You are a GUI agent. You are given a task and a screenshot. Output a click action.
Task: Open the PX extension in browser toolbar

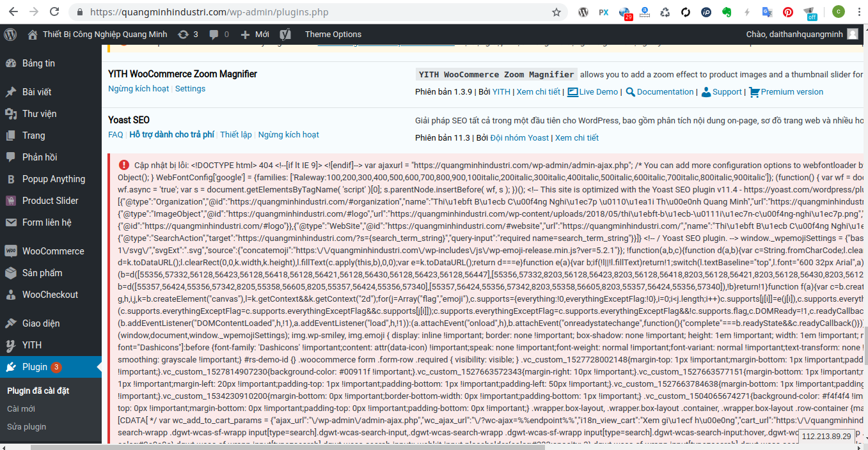(x=604, y=12)
